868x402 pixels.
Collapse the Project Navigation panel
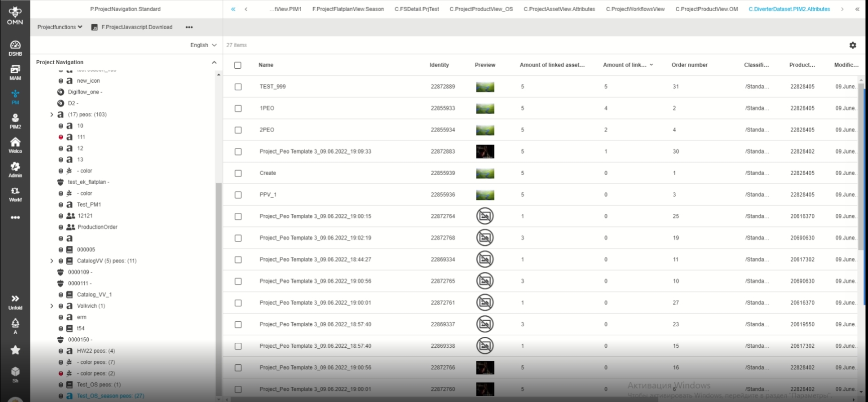214,62
